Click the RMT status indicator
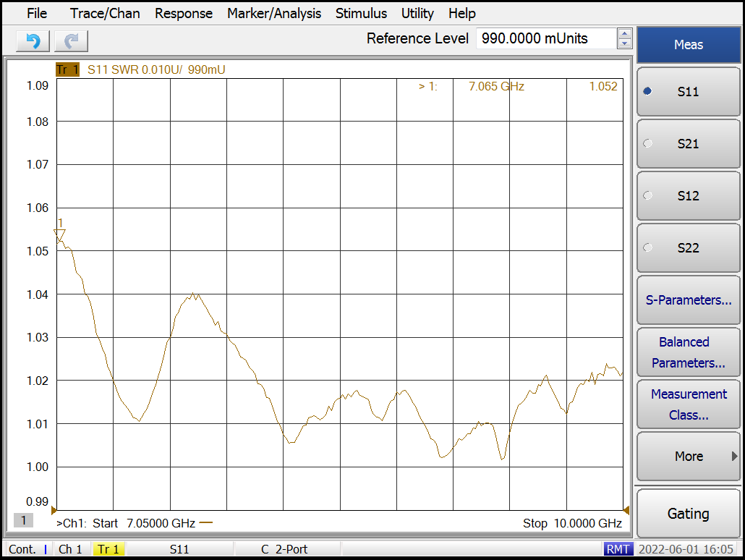 pos(617,549)
